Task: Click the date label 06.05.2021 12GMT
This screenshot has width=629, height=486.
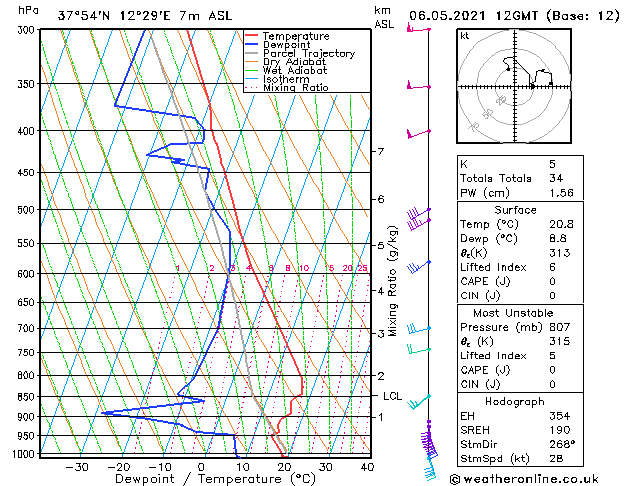Action: tap(474, 16)
